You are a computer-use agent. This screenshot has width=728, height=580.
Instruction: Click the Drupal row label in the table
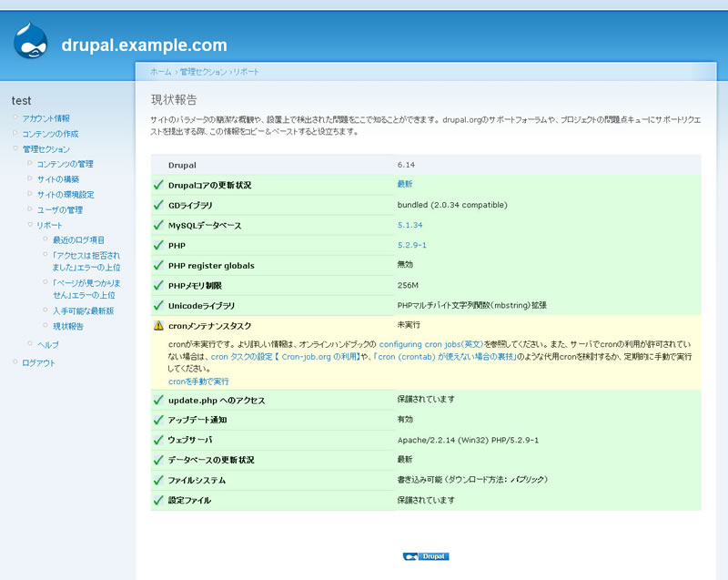pyautogui.click(x=182, y=166)
